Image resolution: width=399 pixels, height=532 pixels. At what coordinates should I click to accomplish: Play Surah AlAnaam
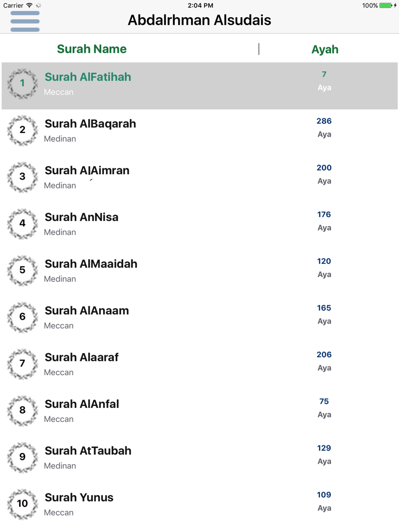point(199,319)
